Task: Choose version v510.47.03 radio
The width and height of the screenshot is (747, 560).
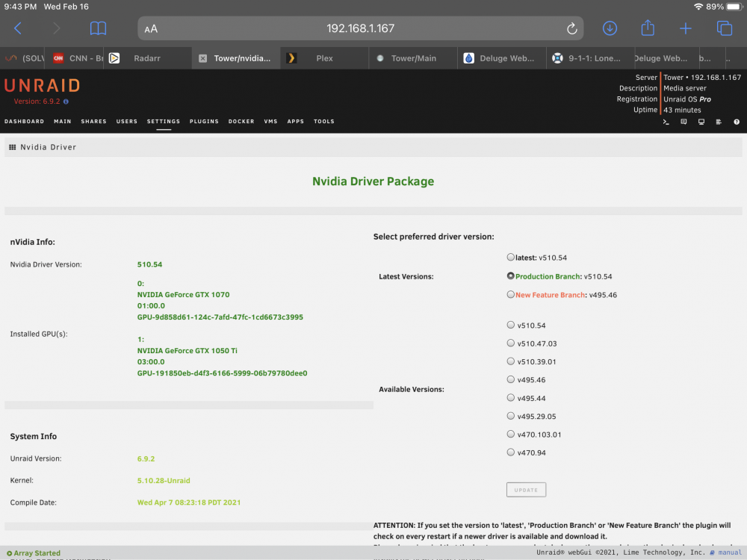Action: (x=511, y=343)
